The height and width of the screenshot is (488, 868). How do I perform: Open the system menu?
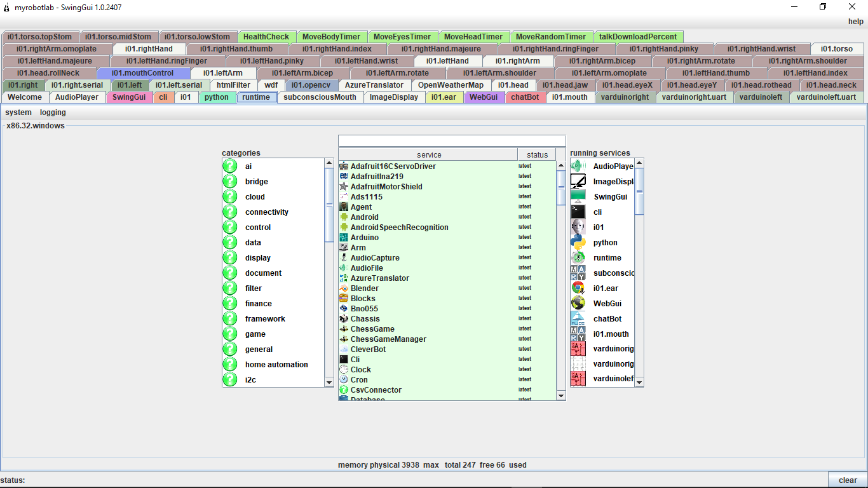(x=18, y=112)
